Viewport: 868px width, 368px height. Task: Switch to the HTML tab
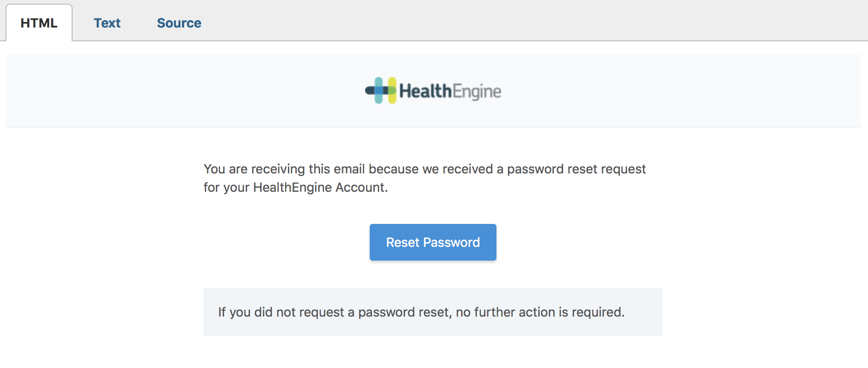(x=39, y=23)
